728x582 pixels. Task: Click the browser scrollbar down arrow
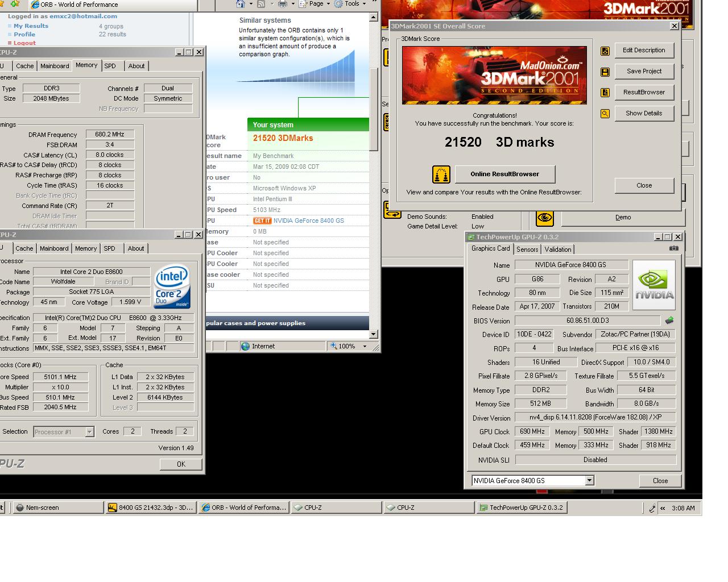click(373, 334)
